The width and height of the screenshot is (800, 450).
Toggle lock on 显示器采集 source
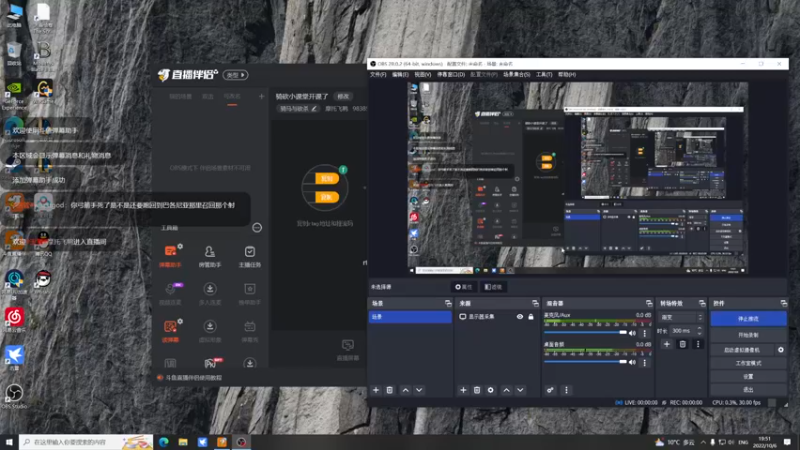(531, 317)
